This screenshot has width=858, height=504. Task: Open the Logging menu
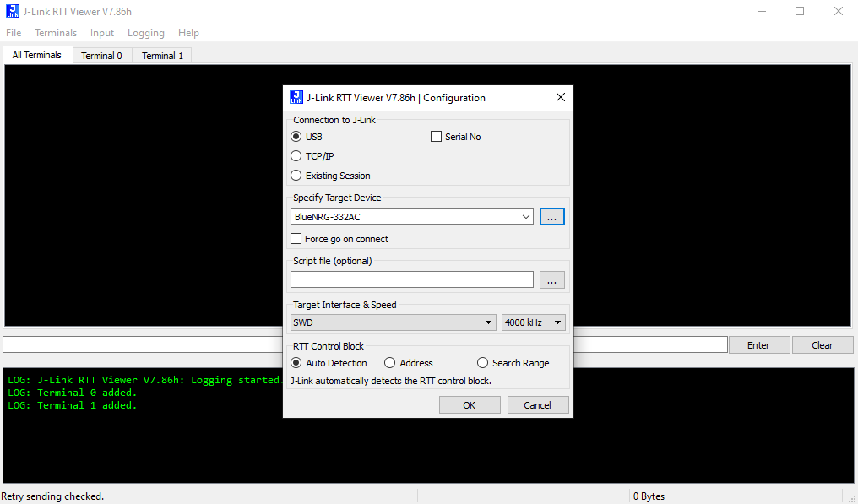[146, 33]
